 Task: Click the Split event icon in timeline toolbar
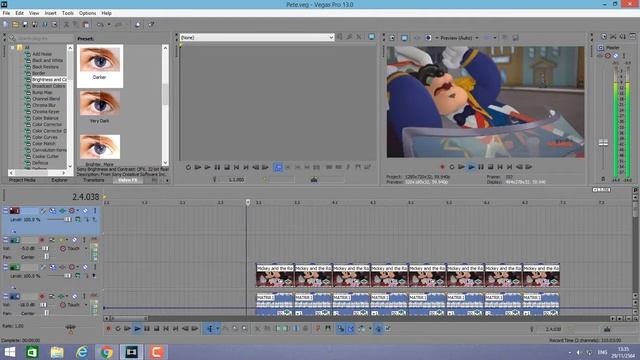click(296, 329)
